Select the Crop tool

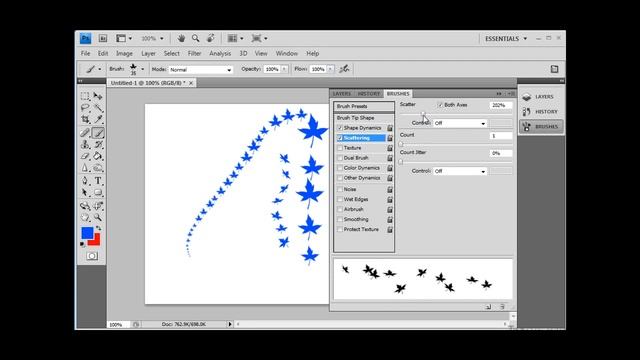click(85, 119)
